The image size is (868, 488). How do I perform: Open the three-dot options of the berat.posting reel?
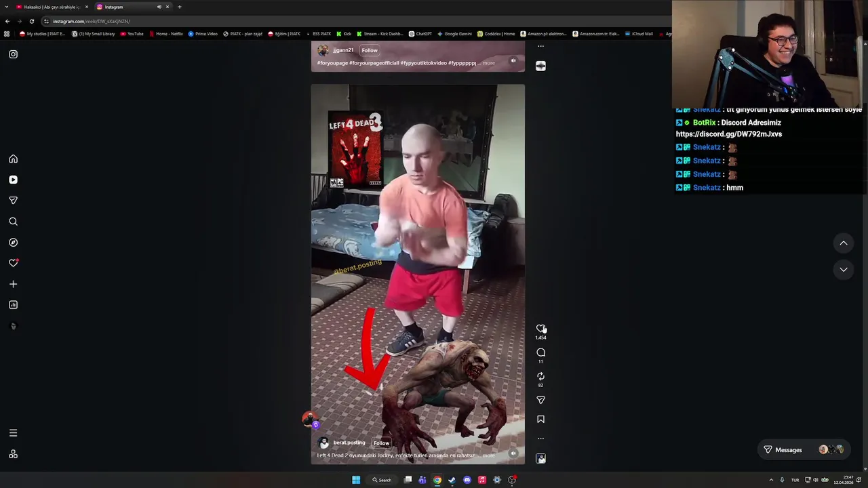tap(540, 439)
